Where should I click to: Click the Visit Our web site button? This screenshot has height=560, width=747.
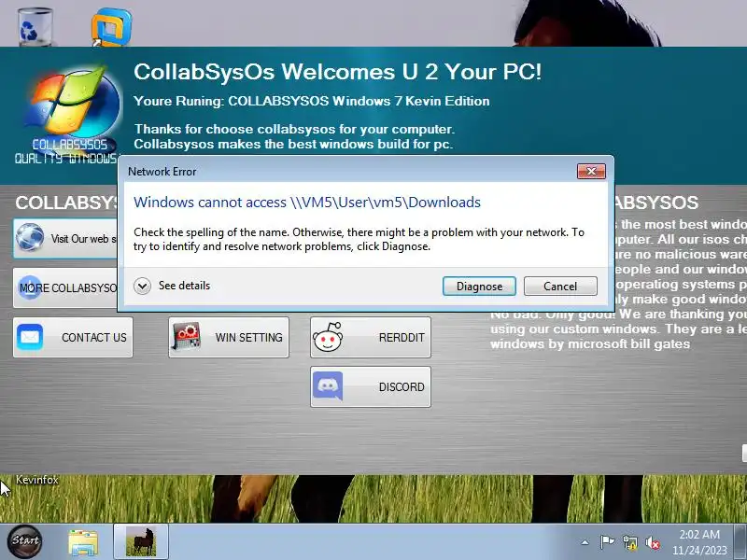pos(65,238)
